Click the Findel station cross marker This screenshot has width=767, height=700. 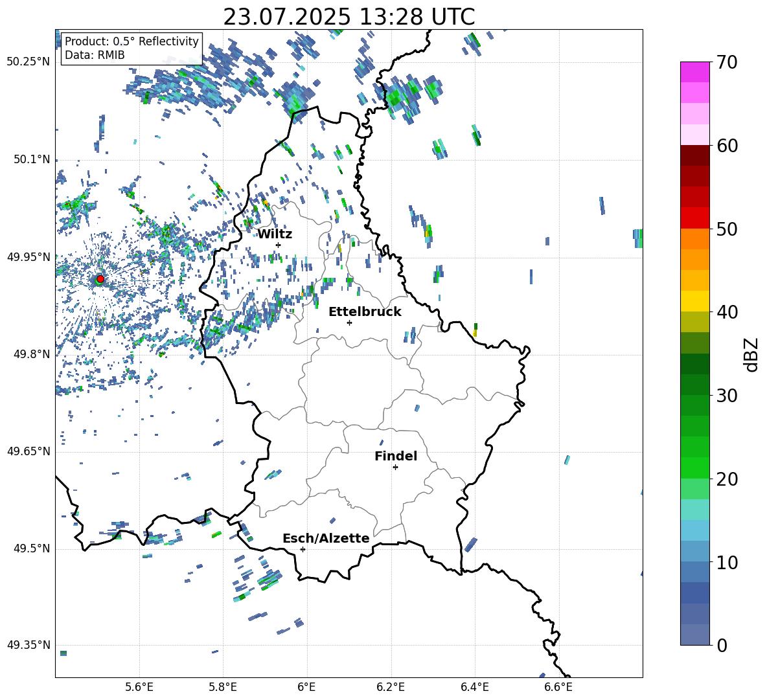[x=395, y=468]
